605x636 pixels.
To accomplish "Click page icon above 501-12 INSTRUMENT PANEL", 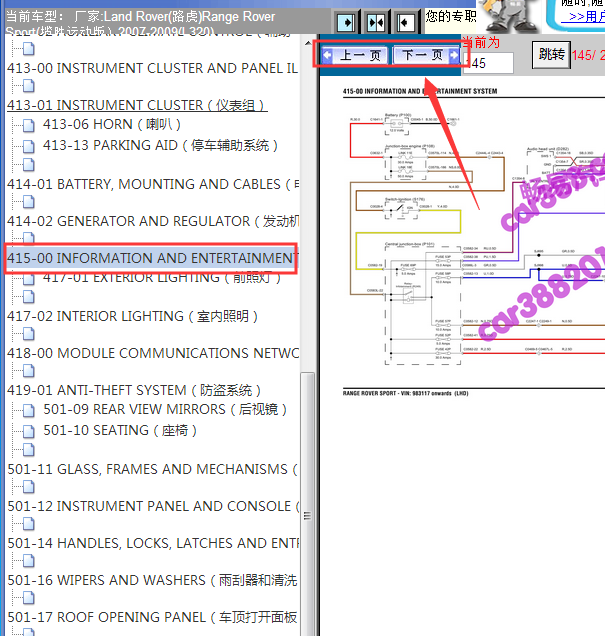I will click(28, 486).
